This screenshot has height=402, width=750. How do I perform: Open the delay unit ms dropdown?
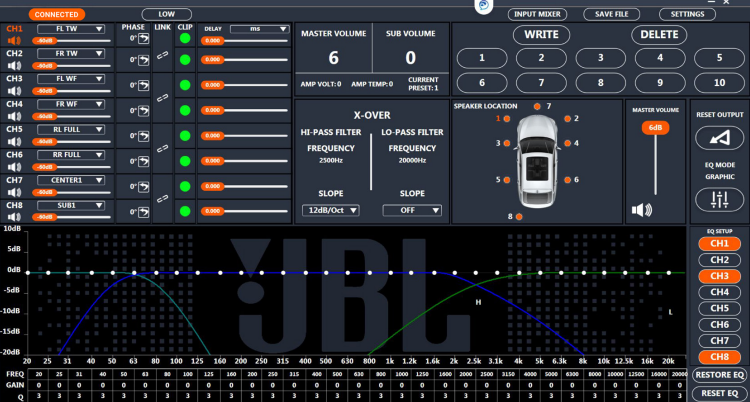pyautogui.click(x=259, y=29)
